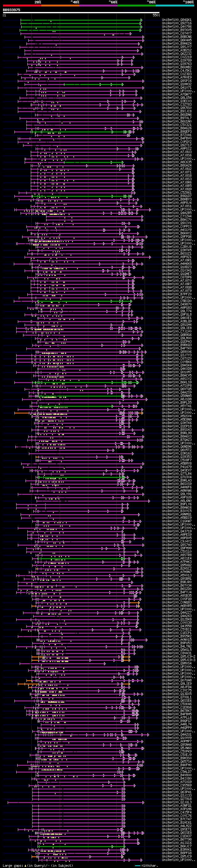Select the UniRef100_Q7U3X4 label
The height and width of the screenshot is (868, 197).
[177, 477]
